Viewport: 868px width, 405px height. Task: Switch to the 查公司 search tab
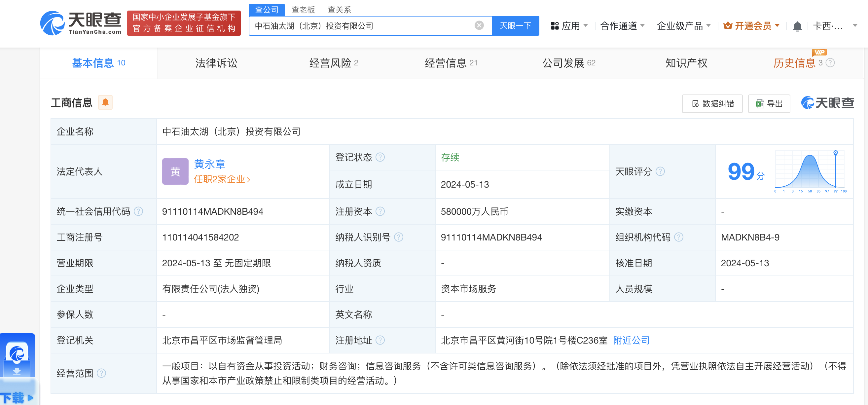(267, 10)
